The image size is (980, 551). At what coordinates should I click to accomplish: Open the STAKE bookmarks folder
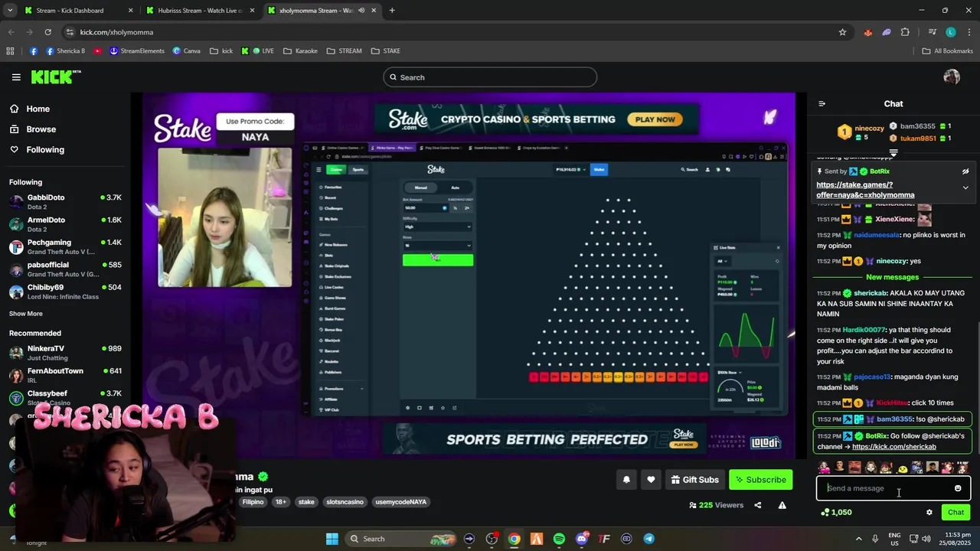pyautogui.click(x=385, y=51)
